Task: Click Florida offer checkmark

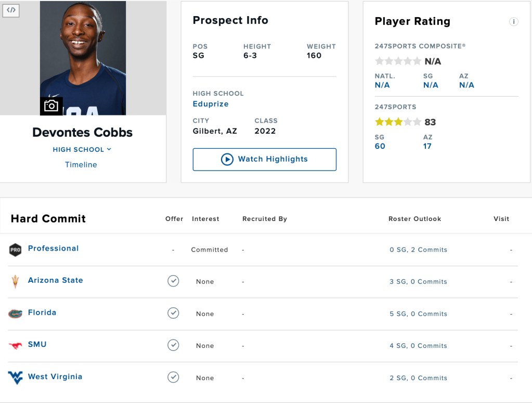Action: pos(173,313)
